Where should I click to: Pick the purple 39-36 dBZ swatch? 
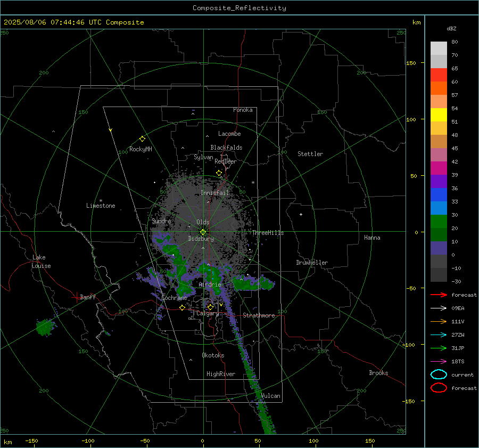point(439,181)
